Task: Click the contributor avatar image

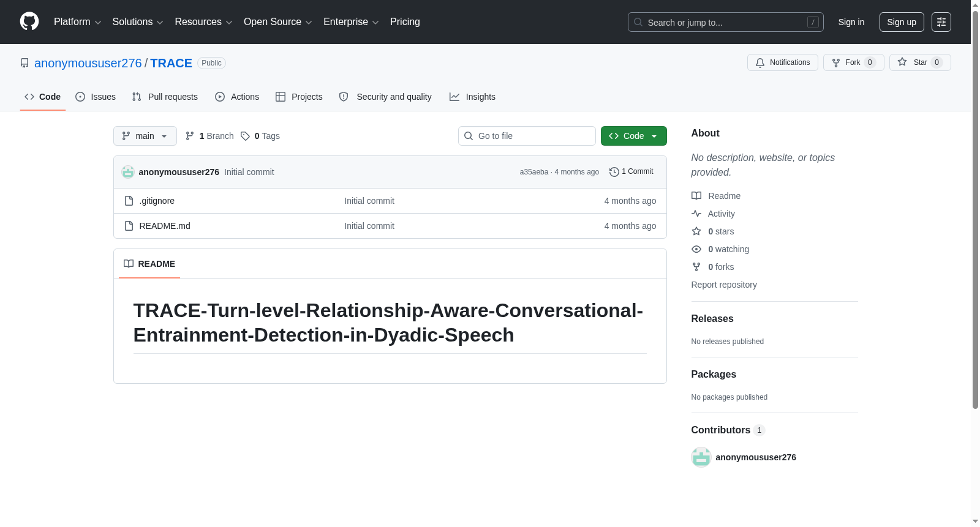Action: pyautogui.click(x=701, y=457)
